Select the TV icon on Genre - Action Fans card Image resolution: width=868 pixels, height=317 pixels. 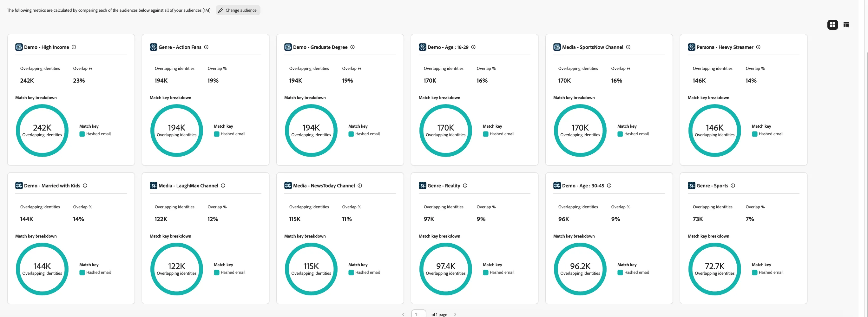153,47
